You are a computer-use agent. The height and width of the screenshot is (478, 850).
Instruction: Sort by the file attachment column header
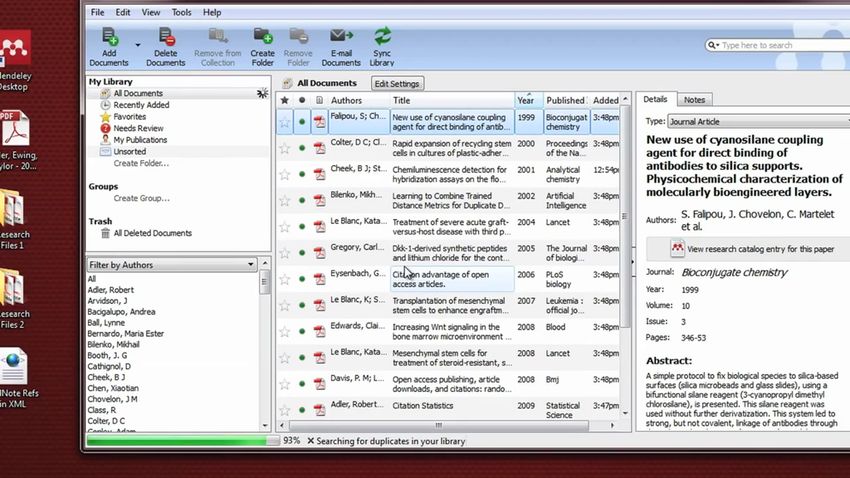pyautogui.click(x=319, y=100)
